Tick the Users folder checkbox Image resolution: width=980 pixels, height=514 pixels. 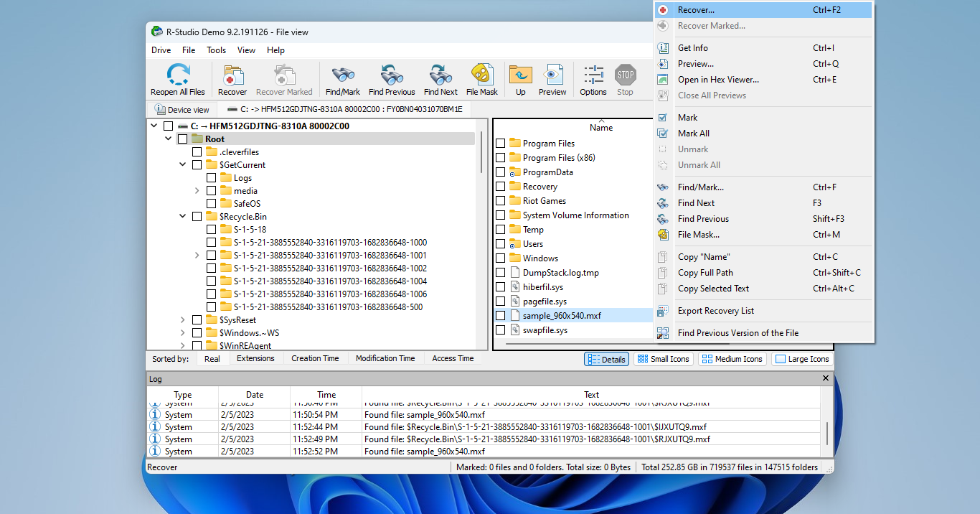point(500,244)
